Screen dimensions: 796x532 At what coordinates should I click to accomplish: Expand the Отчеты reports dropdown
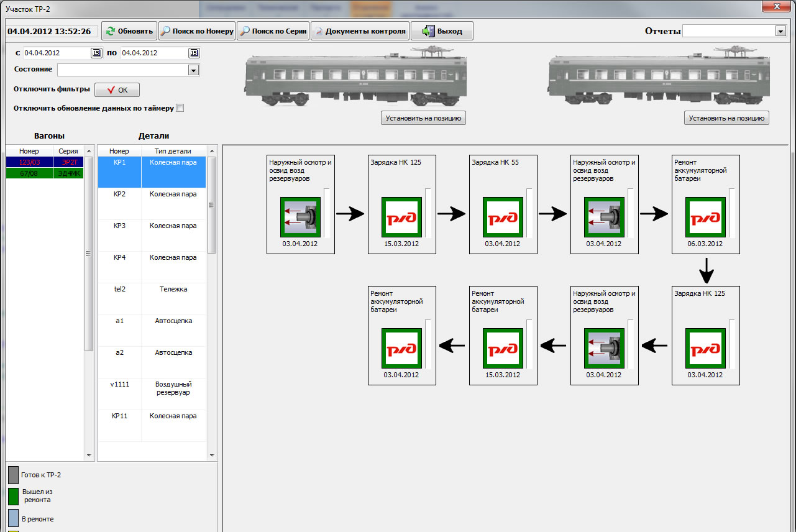click(x=780, y=31)
